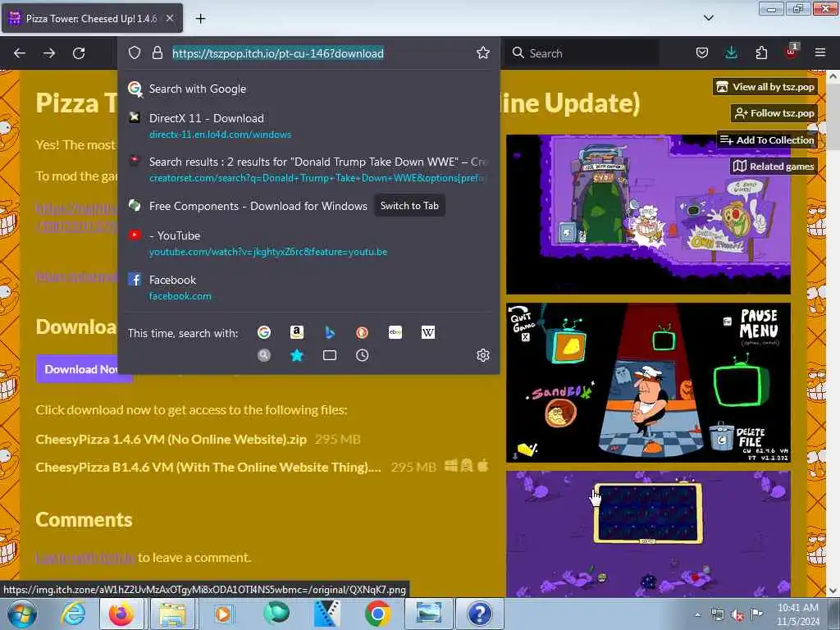Screen dimensions: 840x630
Task: Choose the Facebook suggestion
Action: pos(308,288)
